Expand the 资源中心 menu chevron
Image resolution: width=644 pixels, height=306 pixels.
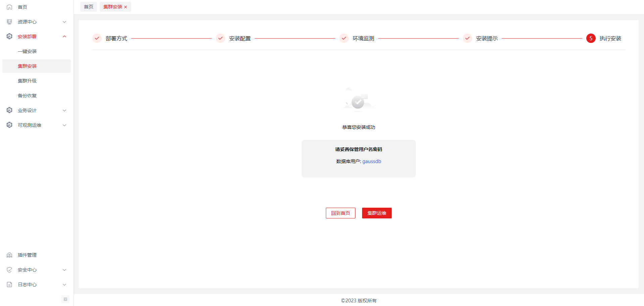pyautogui.click(x=64, y=22)
